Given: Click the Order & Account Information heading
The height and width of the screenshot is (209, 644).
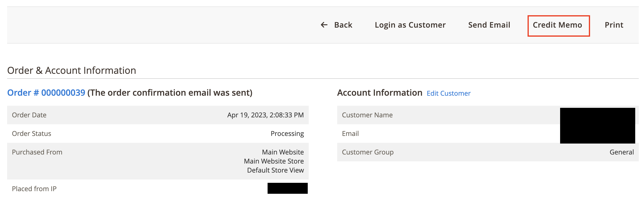Looking at the screenshot, I should click(72, 70).
